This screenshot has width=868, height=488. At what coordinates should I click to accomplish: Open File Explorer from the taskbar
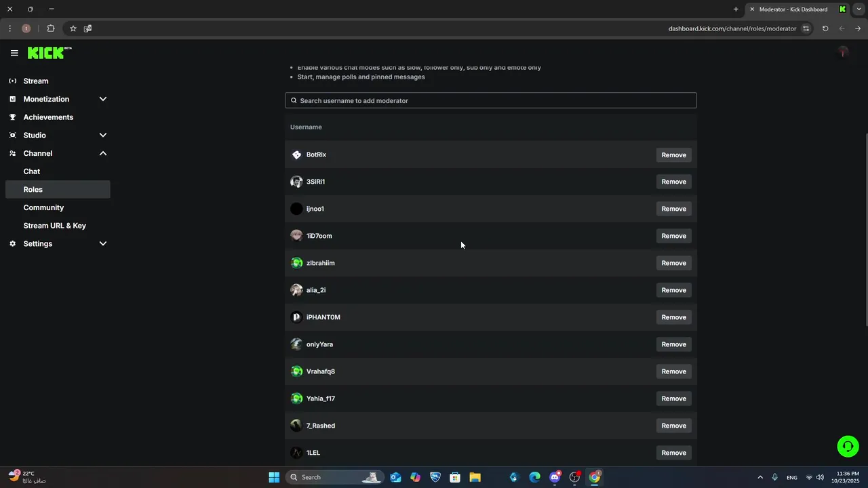click(x=475, y=477)
